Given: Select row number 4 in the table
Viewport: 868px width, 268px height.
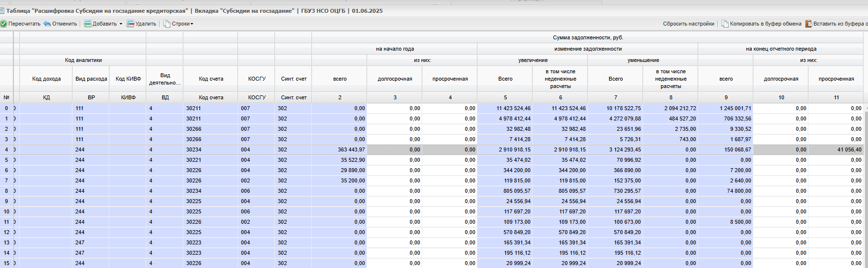Looking at the screenshot, I should pos(6,149).
